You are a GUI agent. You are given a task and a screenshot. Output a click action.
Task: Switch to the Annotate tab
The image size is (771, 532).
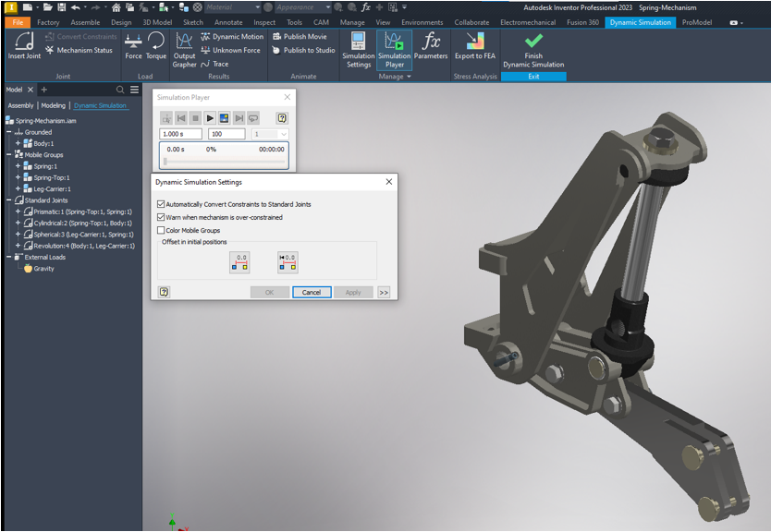coord(228,22)
